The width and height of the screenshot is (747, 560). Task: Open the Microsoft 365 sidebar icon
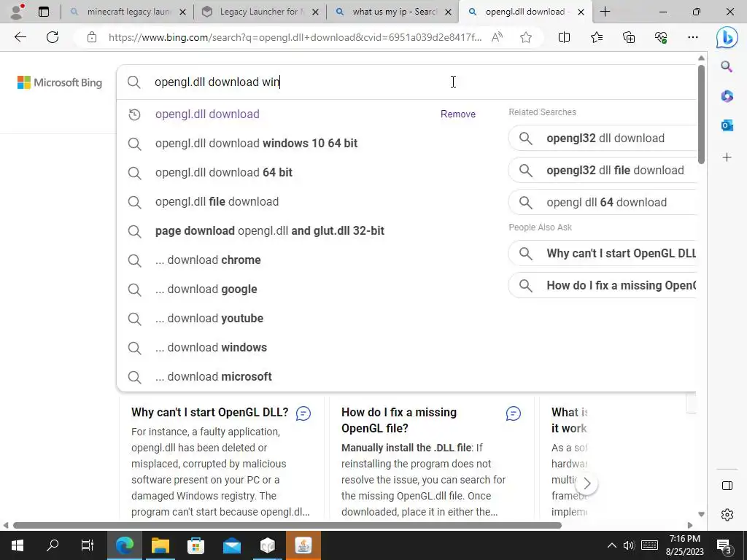(x=727, y=96)
